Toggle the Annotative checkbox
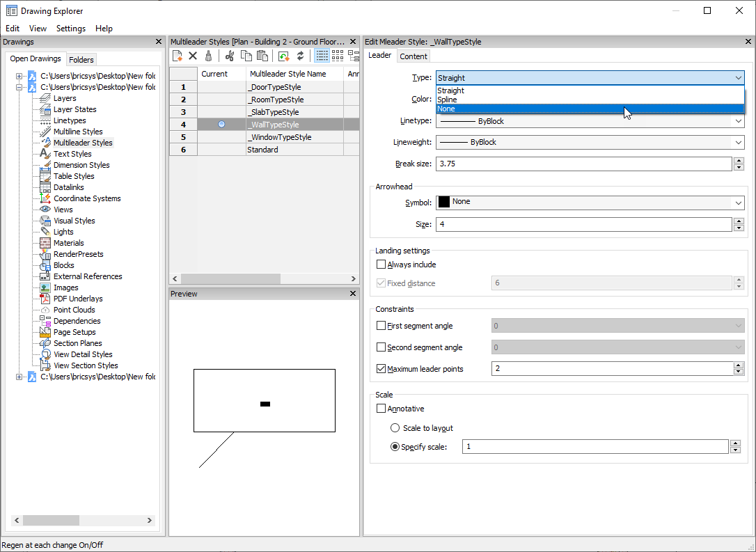 381,409
